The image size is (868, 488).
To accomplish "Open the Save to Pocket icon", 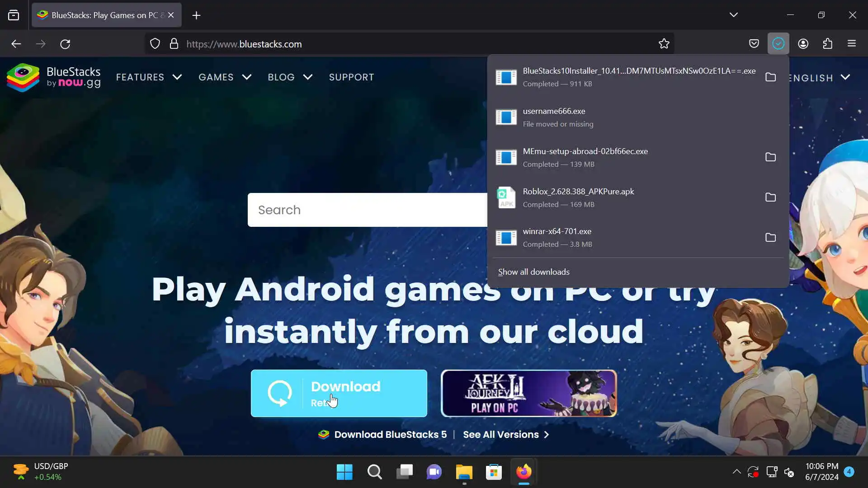I will (x=754, y=44).
